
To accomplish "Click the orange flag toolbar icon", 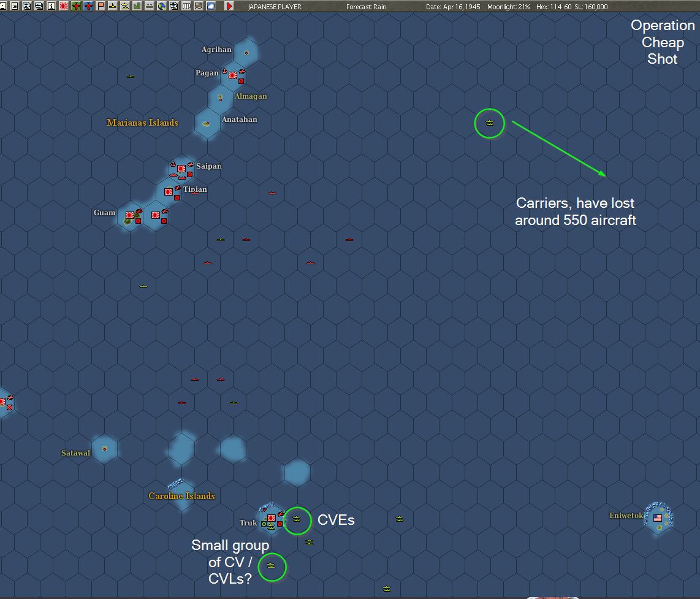I will click(101, 6).
